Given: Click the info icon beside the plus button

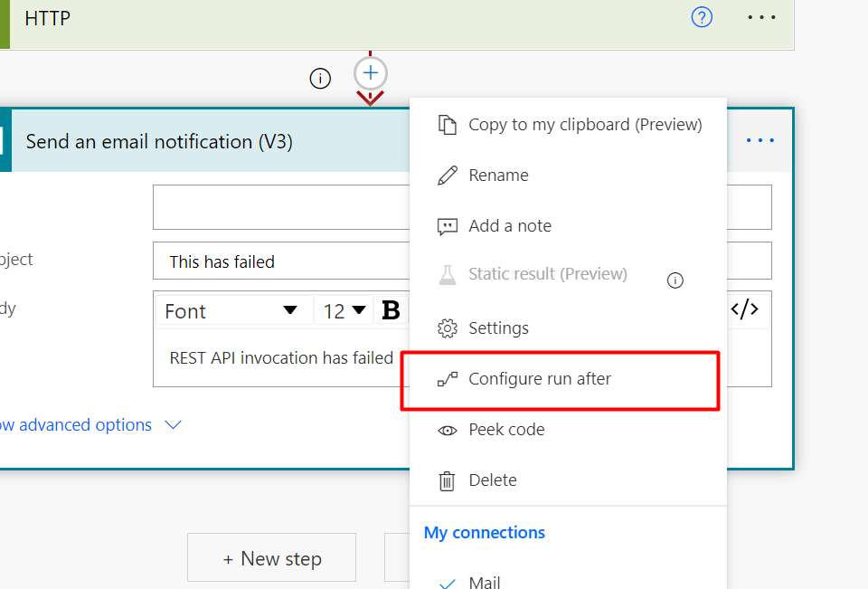Looking at the screenshot, I should pyautogui.click(x=320, y=79).
